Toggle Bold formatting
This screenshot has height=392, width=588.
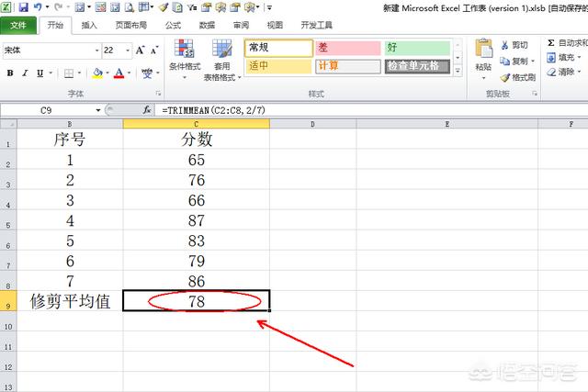(x=10, y=73)
